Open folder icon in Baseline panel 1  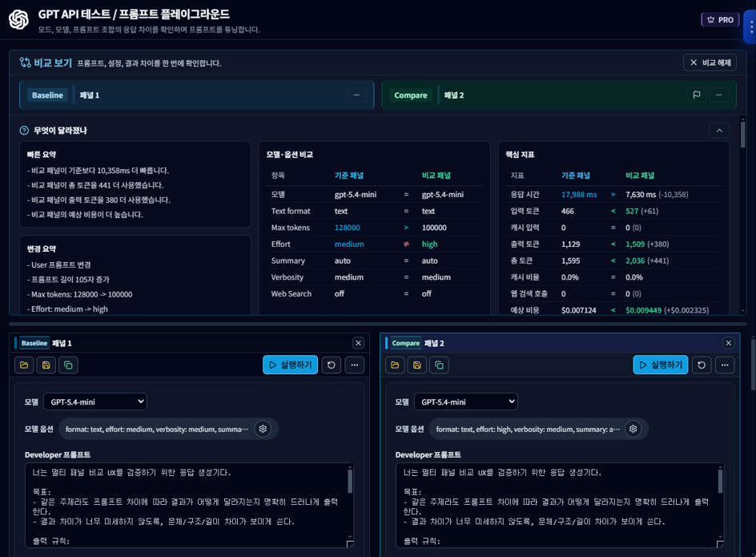[24, 365]
